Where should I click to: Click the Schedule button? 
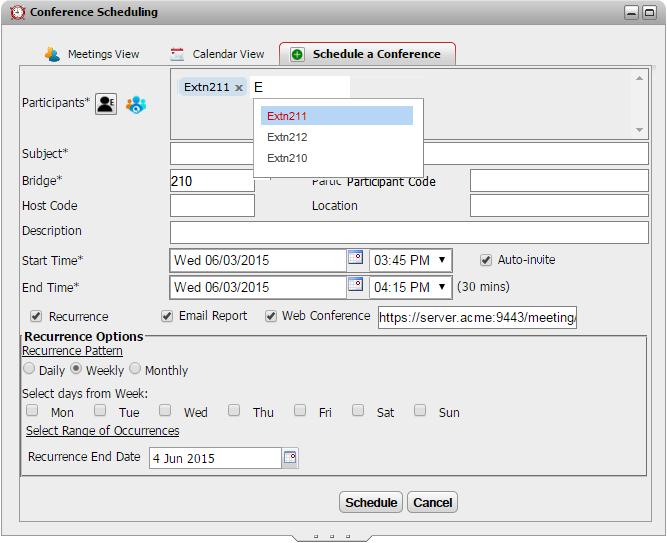371,503
